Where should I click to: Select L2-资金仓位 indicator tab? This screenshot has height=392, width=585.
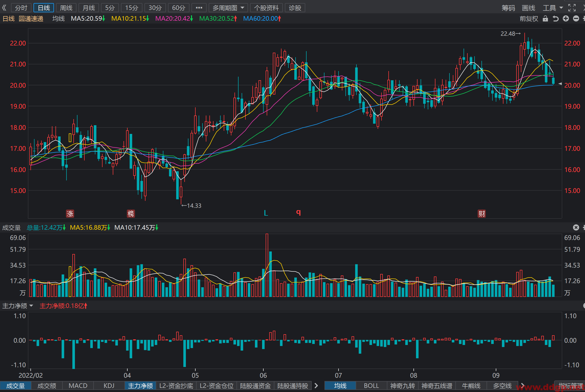coord(217,386)
